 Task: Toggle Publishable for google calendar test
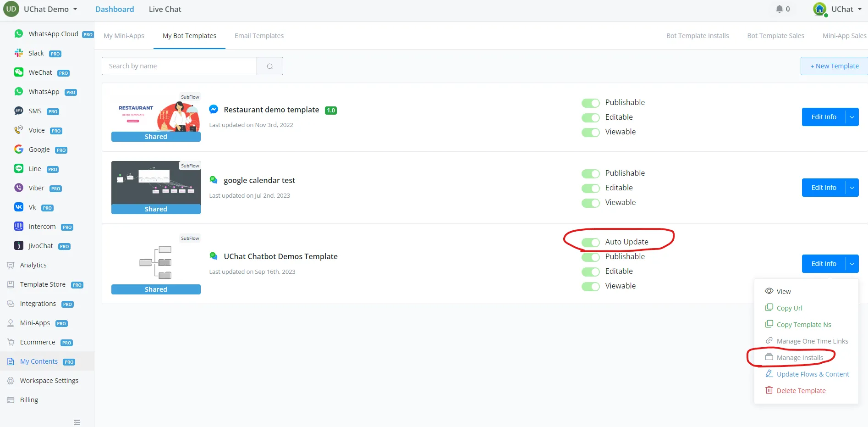click(x=591, y=174)
